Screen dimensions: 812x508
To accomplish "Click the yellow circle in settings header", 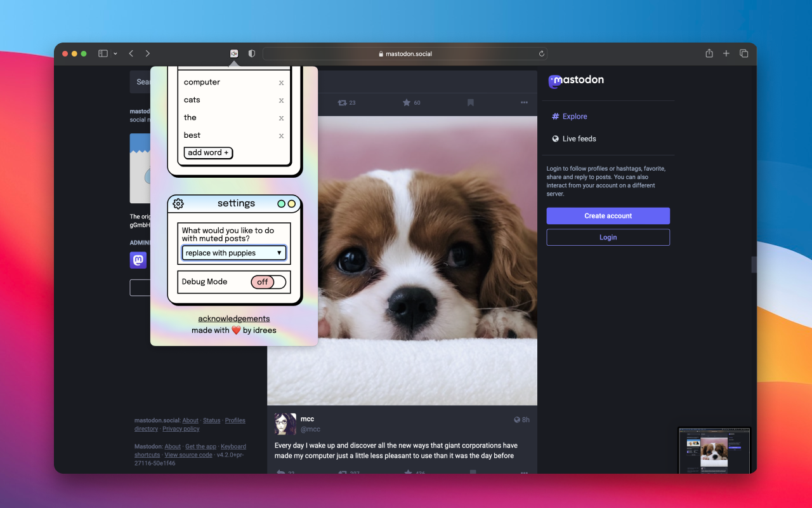I will pos(292,204).
